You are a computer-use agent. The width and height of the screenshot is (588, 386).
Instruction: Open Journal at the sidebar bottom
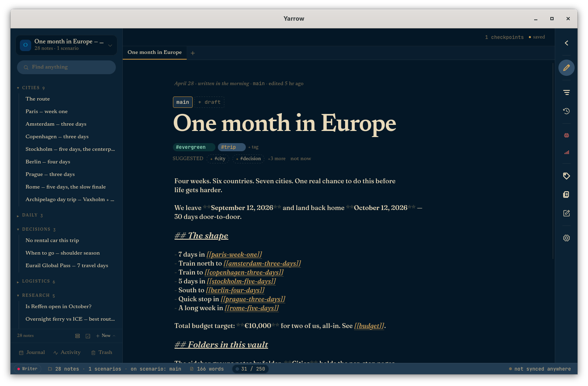[x=32, y=352]
